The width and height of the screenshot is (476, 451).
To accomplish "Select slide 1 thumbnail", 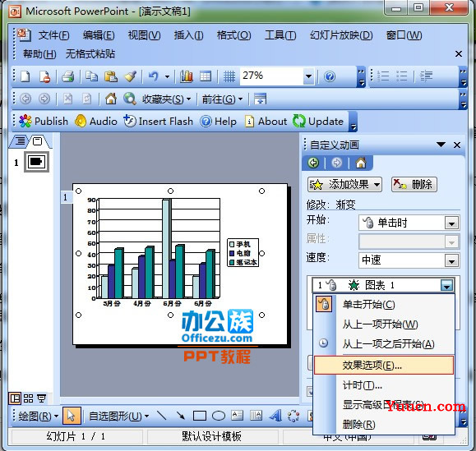I will click(36, 162).
